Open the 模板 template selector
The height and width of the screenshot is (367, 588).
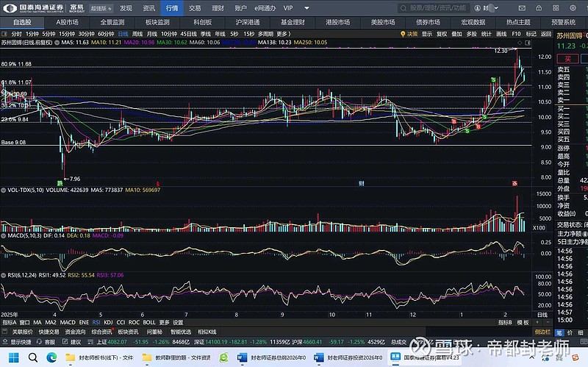tap(523, 322)
